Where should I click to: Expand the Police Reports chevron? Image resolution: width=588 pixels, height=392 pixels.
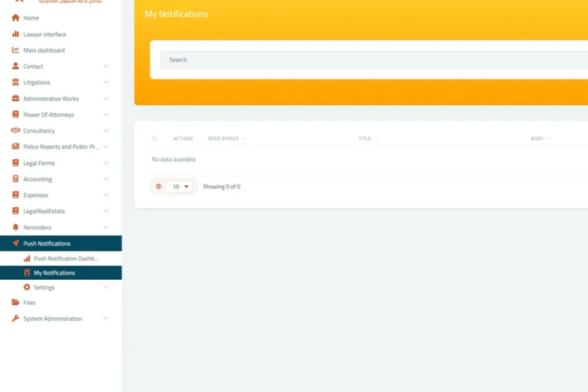106,147
